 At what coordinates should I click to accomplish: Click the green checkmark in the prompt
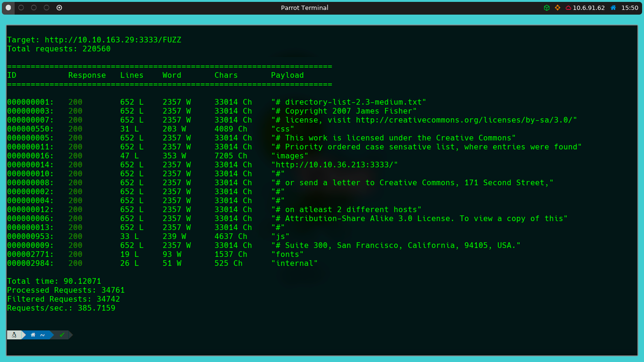coord(62,335)
